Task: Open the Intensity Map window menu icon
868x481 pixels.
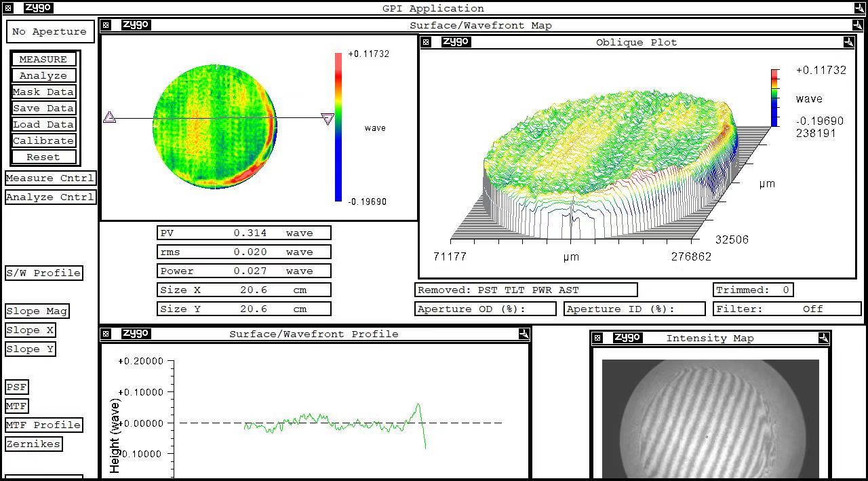Action: pyautogui.click(x=597, y=338)
